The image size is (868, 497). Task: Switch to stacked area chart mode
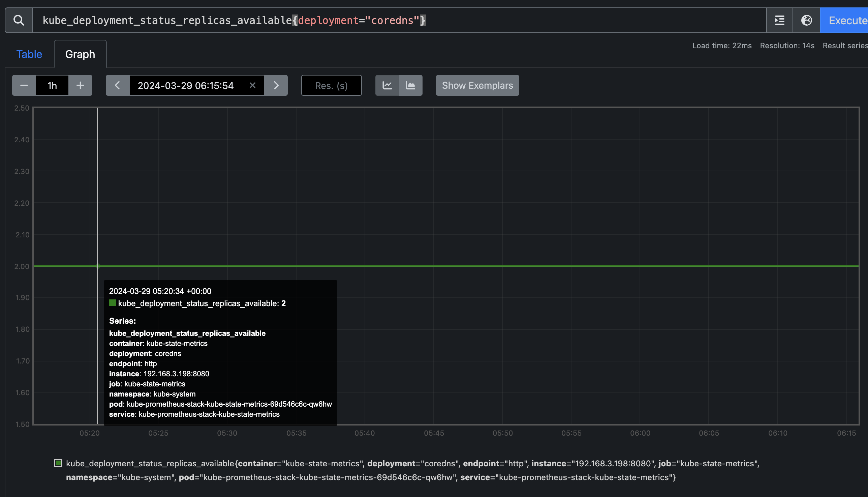pos(411,85)
